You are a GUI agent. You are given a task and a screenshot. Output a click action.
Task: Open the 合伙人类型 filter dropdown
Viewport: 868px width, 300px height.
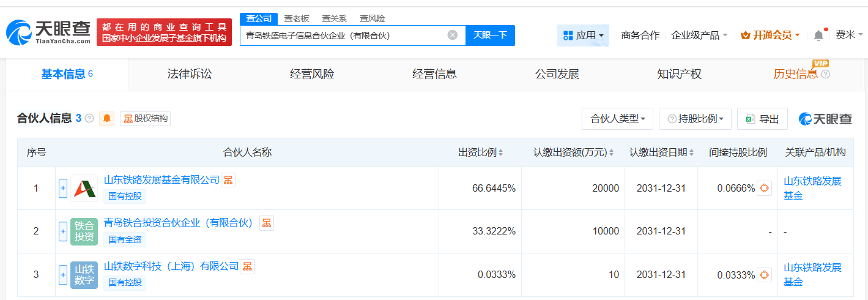point(617,119)
